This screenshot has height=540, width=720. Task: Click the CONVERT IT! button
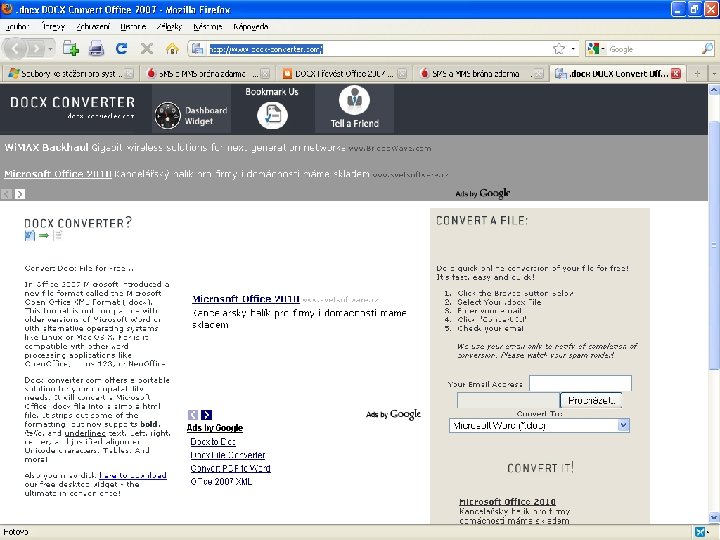(x=540, y=468)
